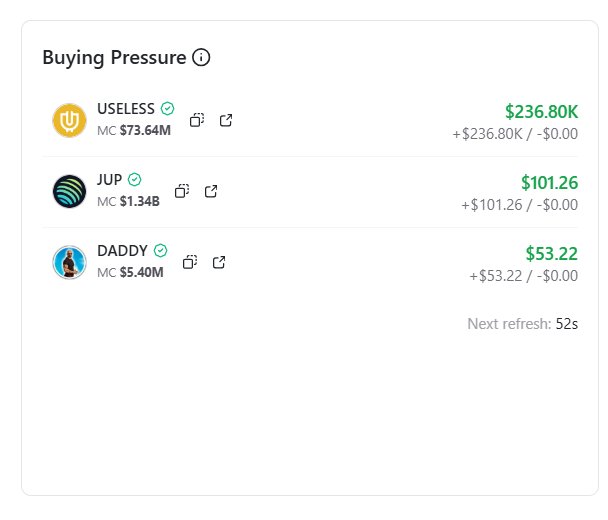Open USELESS token in external link

click(x=226, y=120)
